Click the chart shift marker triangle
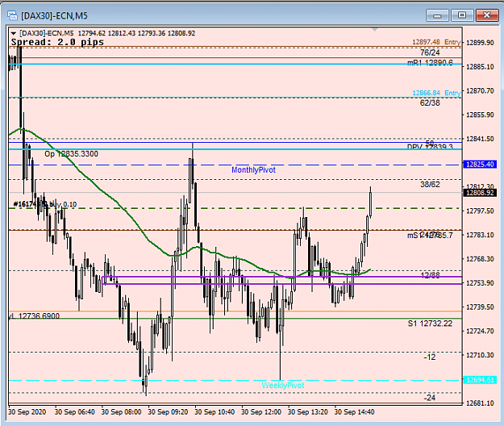 [374, 30]
